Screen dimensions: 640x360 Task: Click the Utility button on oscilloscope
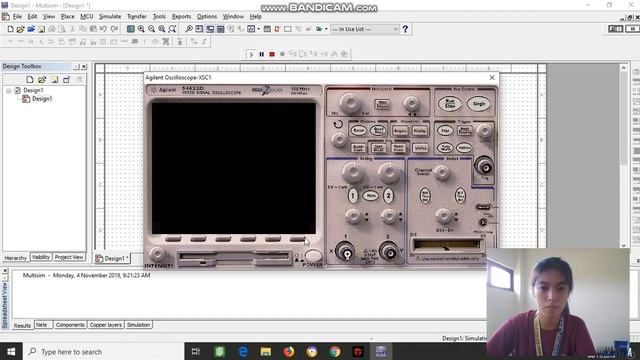420,147
